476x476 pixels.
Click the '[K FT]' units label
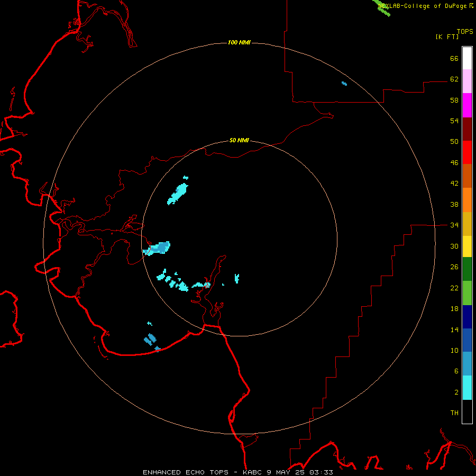tap(447, 36)
